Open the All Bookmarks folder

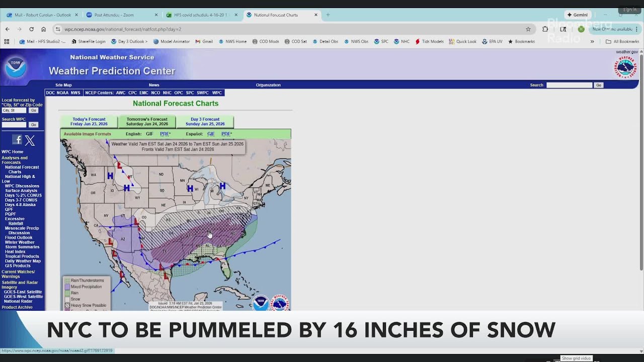[x=622, y=42]
